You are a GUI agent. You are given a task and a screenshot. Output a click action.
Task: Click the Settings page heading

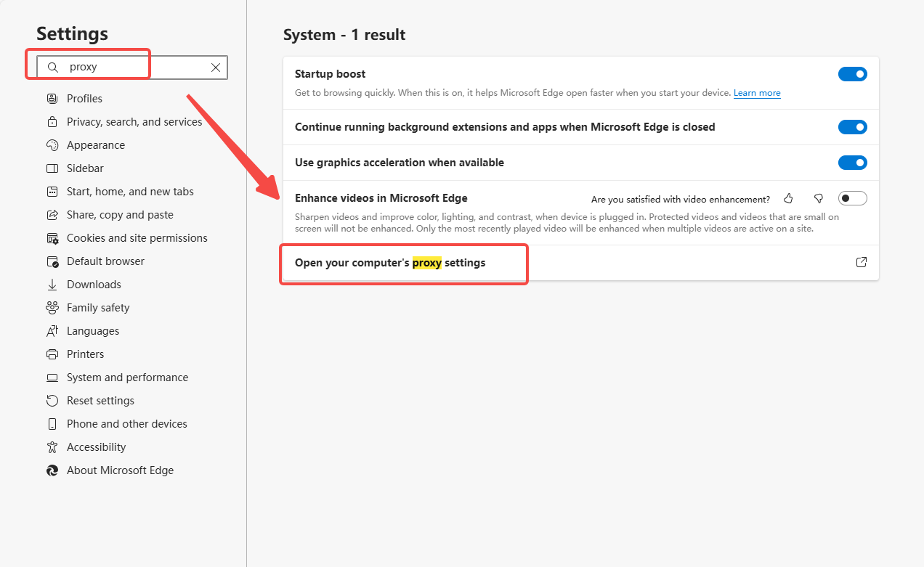pyautogui.click(x=72, y=33)
